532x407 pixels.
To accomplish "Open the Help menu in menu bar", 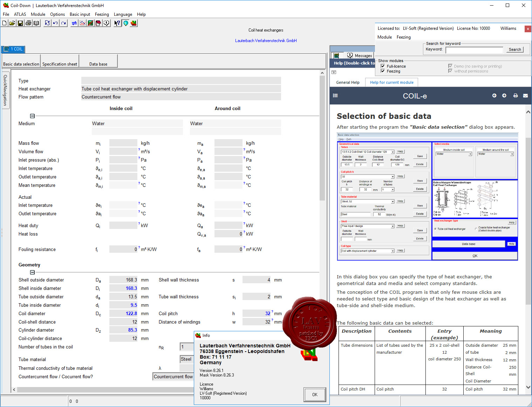I will 141,14.
